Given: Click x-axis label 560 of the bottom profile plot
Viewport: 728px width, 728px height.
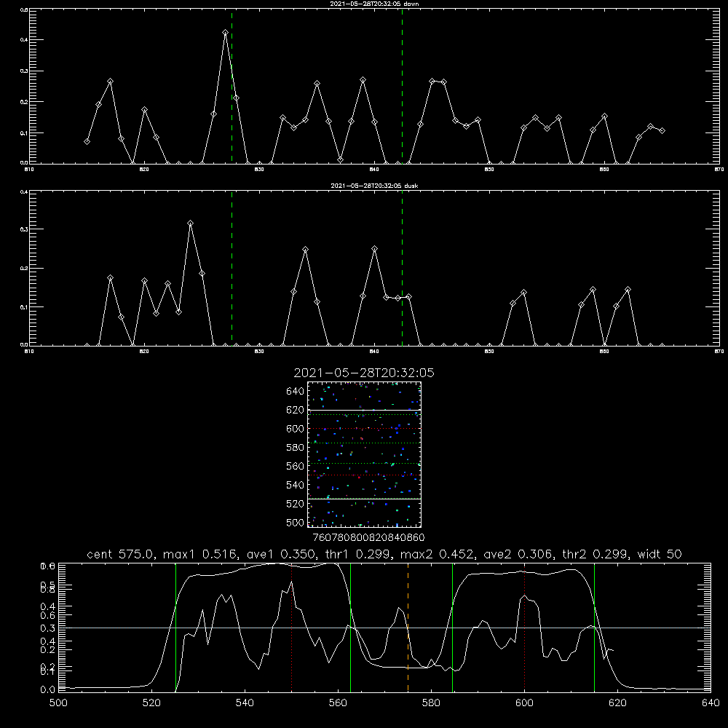Looking at the screenshot, I should pos(338,703).
